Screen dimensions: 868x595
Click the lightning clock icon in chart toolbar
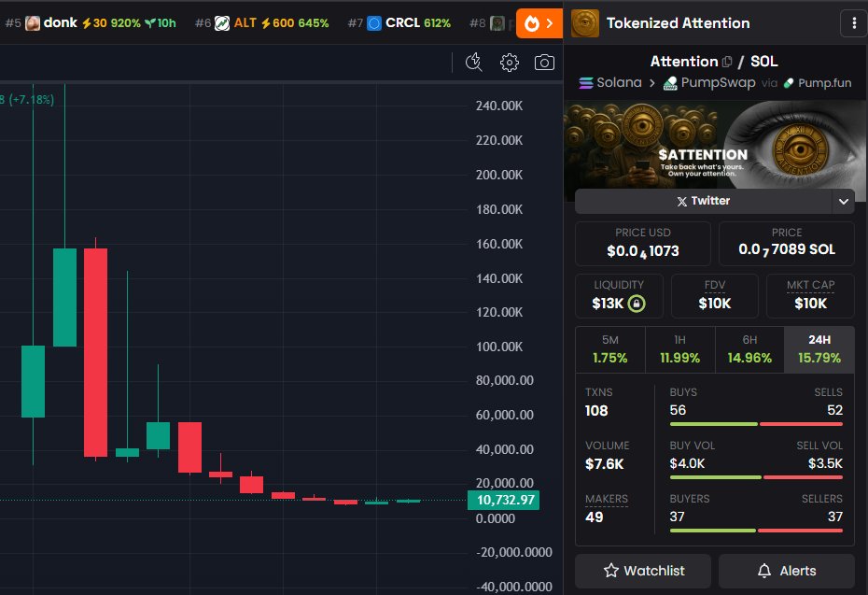[474, 63]
